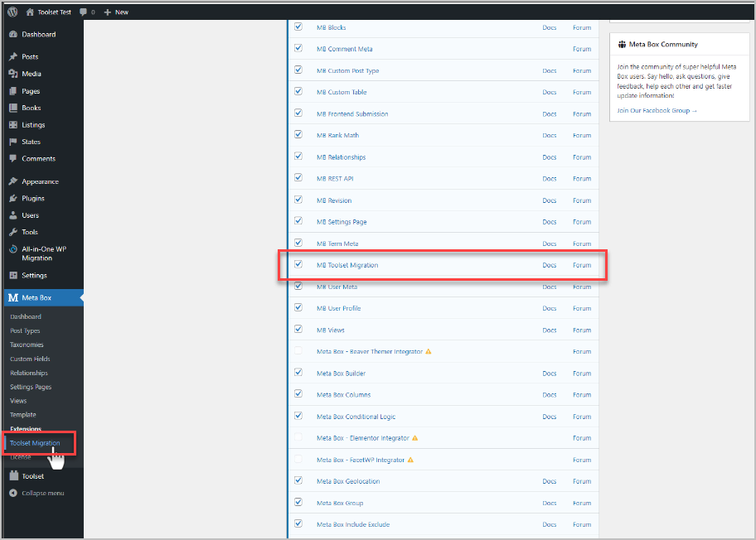Open the MB REST API extension link

pos(335,179)
